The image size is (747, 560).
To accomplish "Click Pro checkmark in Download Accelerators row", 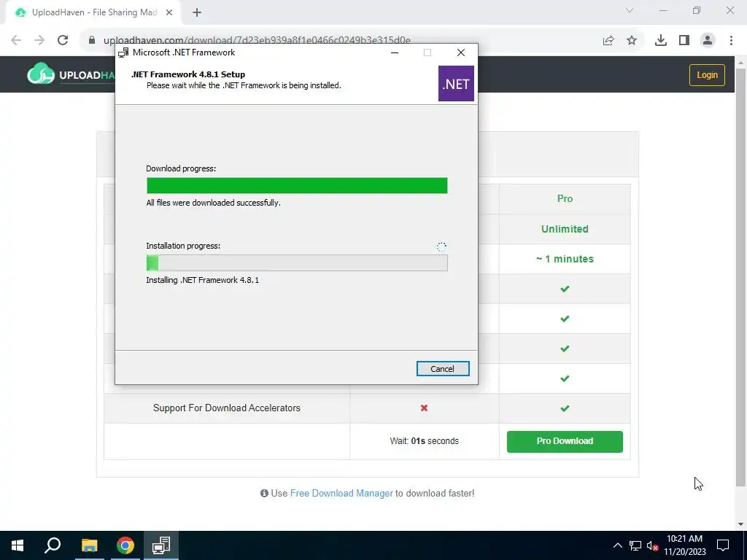I will (565, 408).
